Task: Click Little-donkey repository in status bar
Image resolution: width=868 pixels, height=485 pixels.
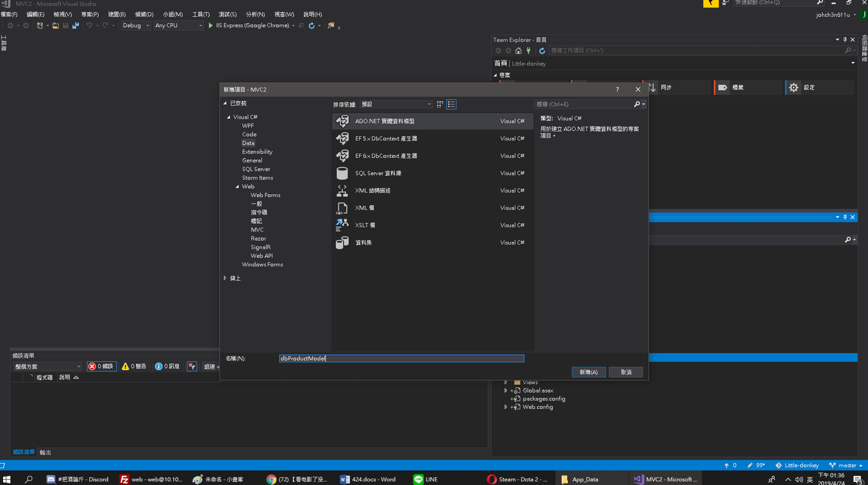Action: (797, 465)
